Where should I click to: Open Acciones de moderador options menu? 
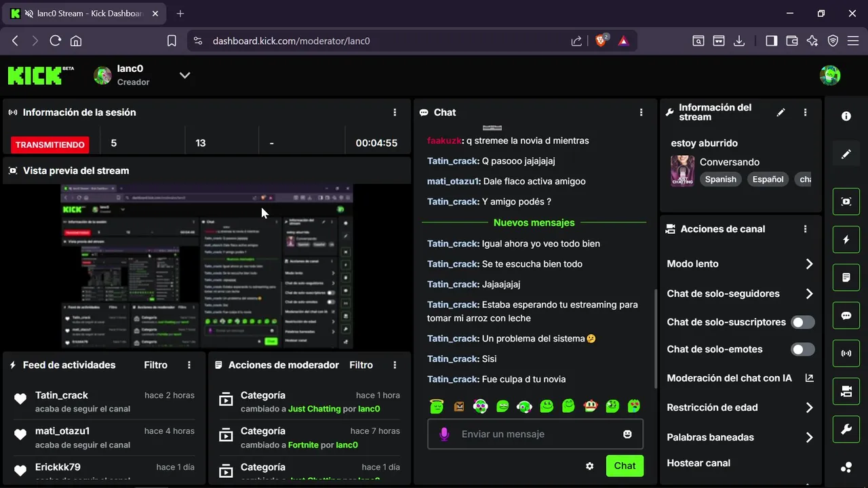click(395, 365)
